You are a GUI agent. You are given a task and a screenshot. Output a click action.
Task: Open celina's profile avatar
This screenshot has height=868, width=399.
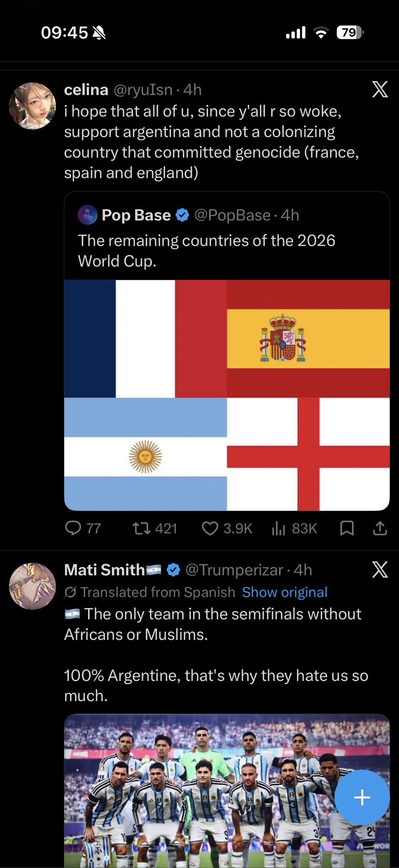(33, 106)
